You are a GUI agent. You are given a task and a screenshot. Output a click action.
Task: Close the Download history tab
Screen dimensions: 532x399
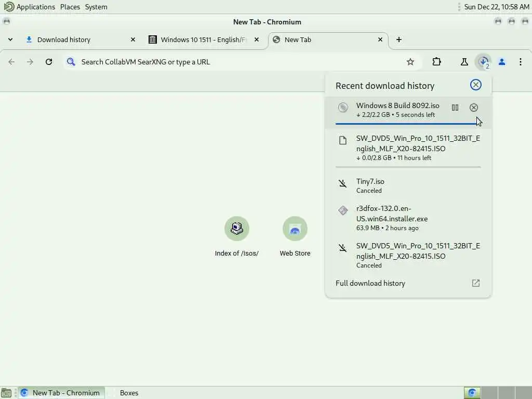point(133,39)
